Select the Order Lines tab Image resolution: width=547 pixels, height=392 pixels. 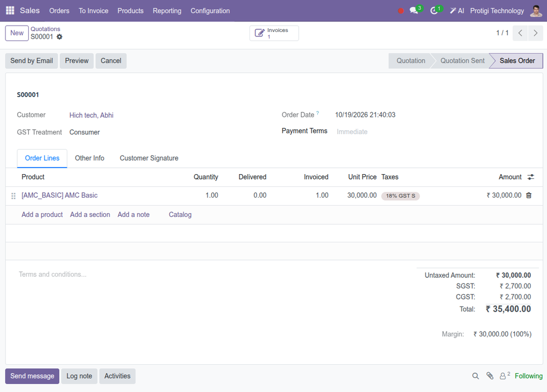tap(42, 158)
